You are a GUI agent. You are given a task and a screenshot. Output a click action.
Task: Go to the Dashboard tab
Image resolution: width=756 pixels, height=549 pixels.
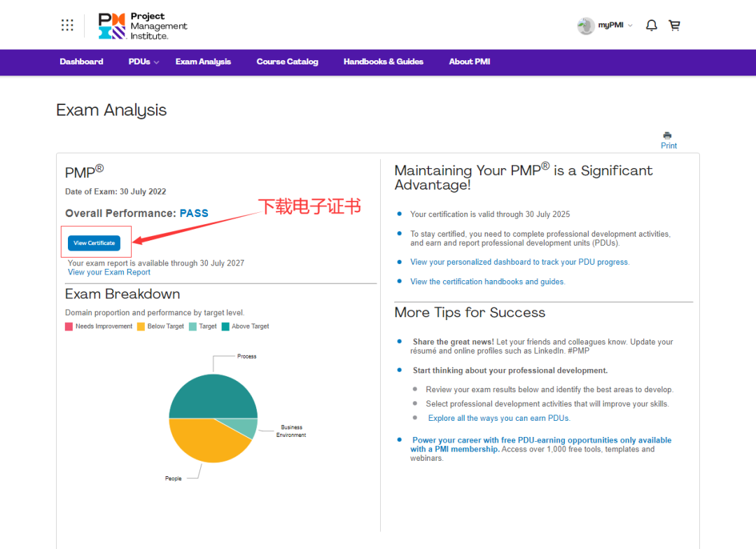point(81,62)
